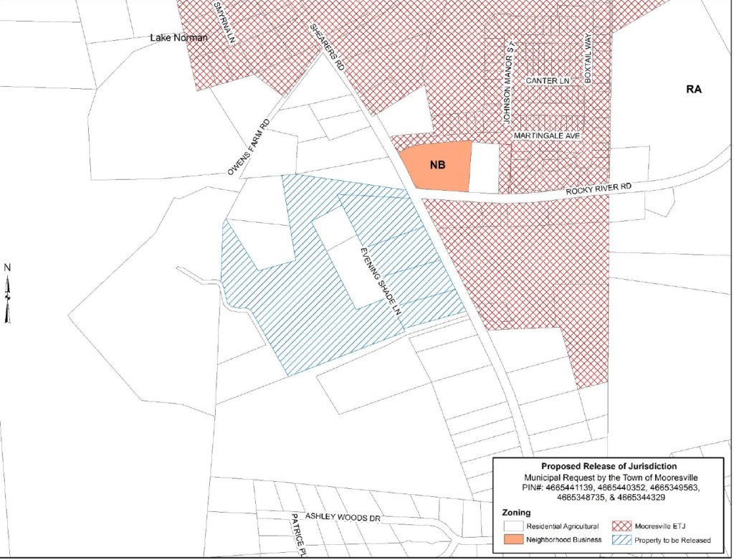Viewport: 734px width, 560px height.
Task: Click the Shearers Rd label
Action: pyautogui.click(x=327, y=47)
